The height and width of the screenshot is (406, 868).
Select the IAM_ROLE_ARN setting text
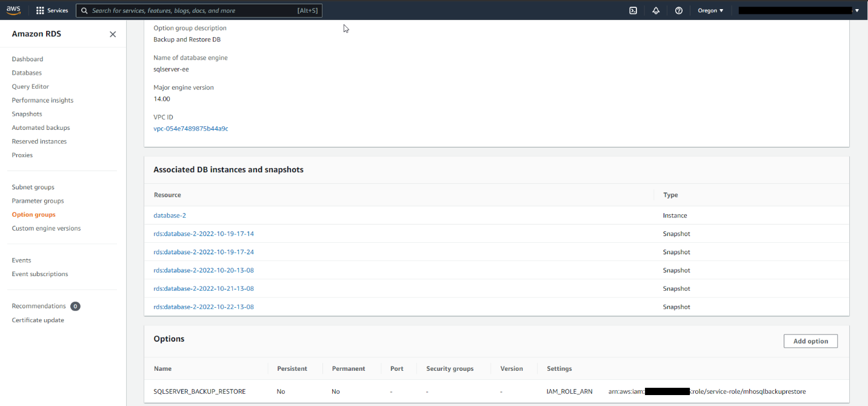569,391
